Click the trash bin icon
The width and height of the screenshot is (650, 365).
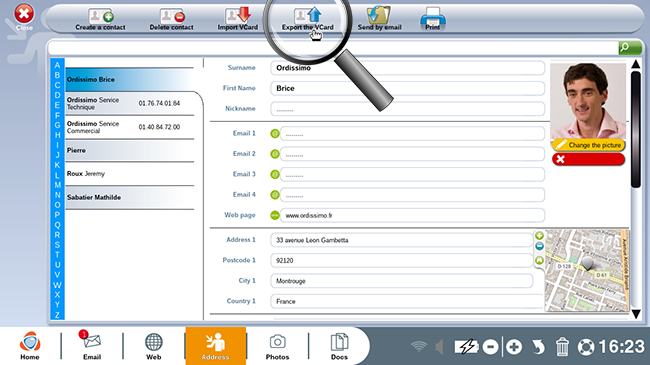click(x=562, y=347)
